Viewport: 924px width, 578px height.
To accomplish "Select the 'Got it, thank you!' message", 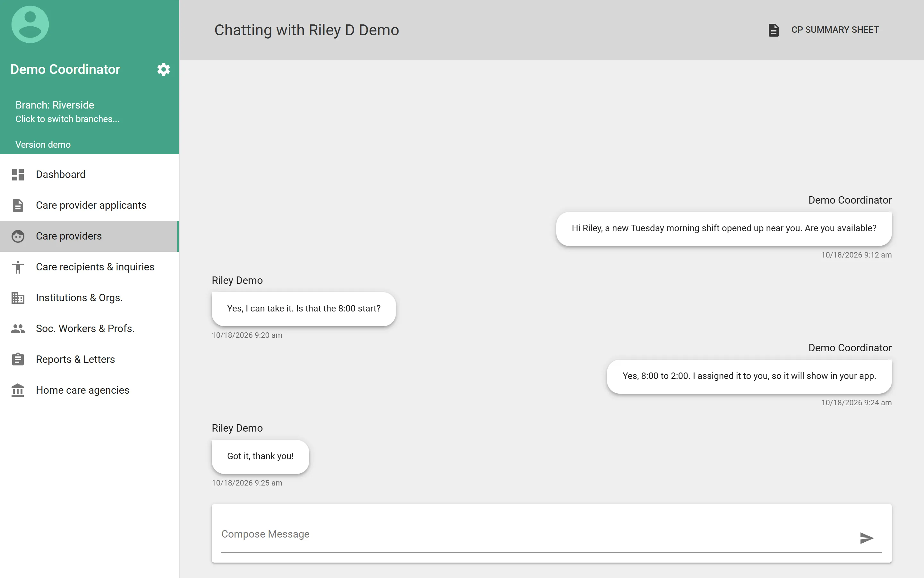I will tap(261, 456).
